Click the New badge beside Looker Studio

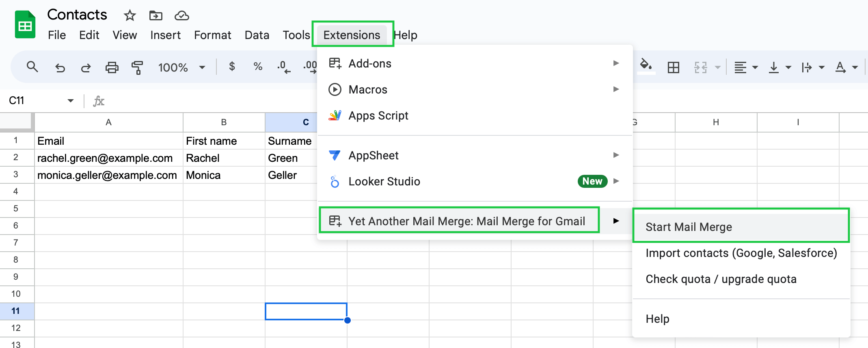592,181
